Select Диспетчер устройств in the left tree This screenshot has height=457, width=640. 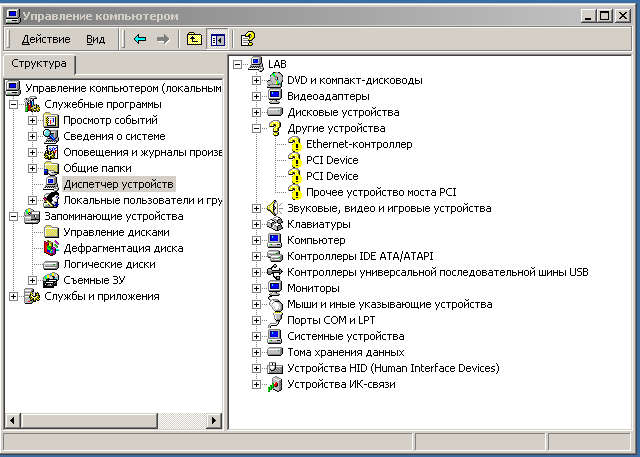118,184
